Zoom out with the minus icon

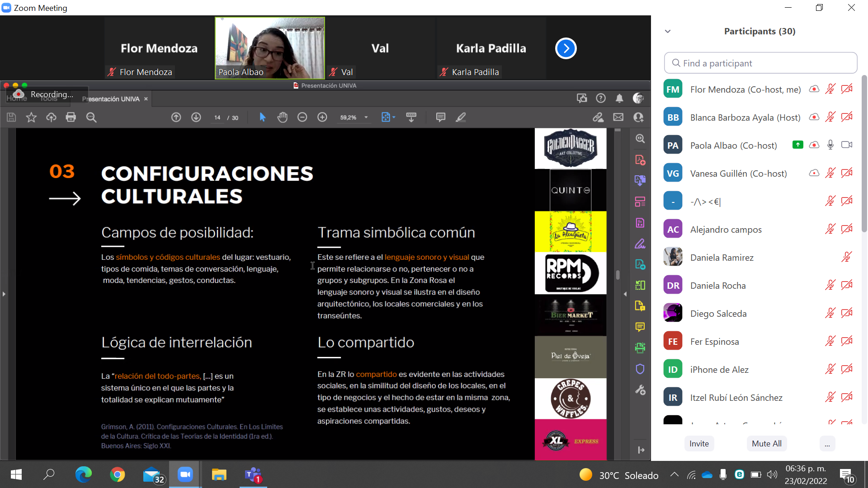coord(302,117)
